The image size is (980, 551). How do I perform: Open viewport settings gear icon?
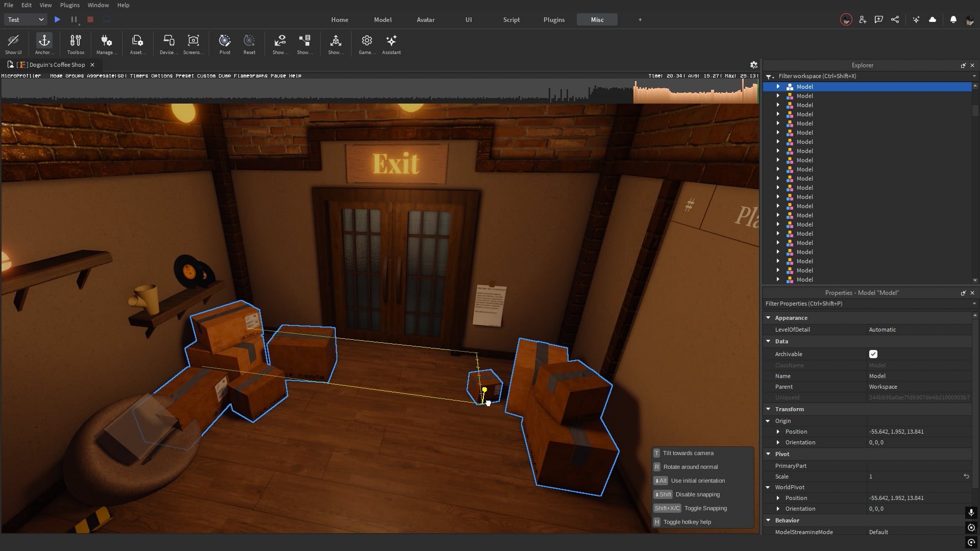(753, 65)
